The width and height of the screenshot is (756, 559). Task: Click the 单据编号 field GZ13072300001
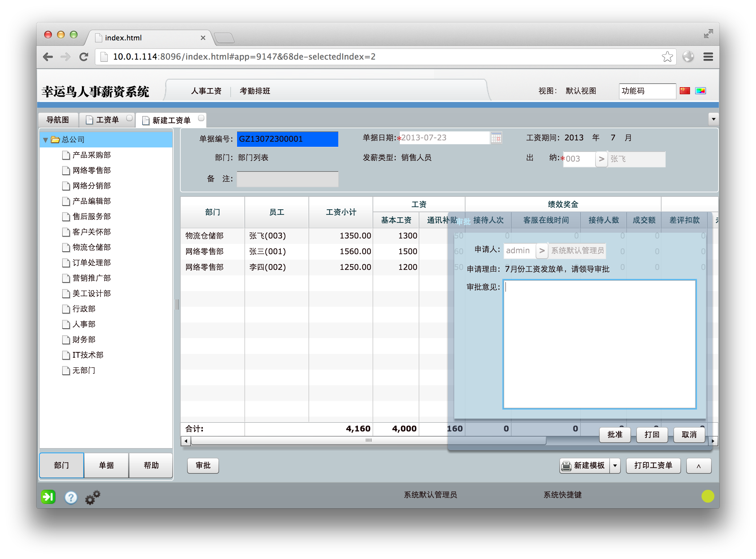pyautogui.click(x=287, y=139)
